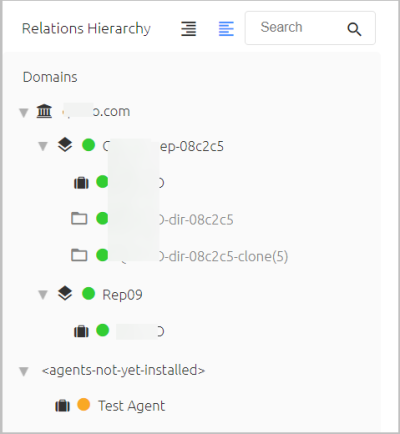Click the right-aligned hierarchy view icon
This screenshot has width=400, height=434.
[x=189, y=28]
